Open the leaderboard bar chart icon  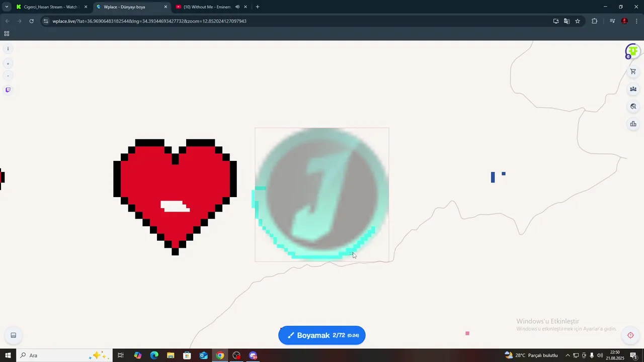pyautogui.click(x=633, y=124)
